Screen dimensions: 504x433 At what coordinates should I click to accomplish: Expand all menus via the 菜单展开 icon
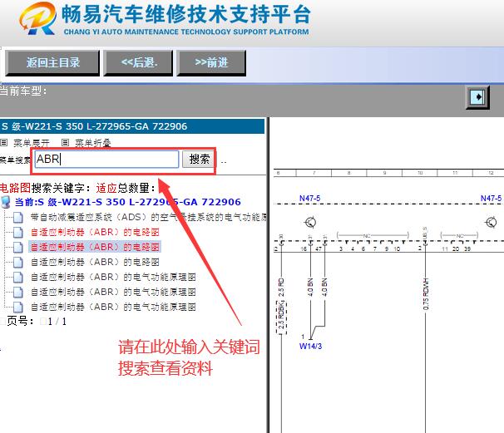(x=4, y=142)
